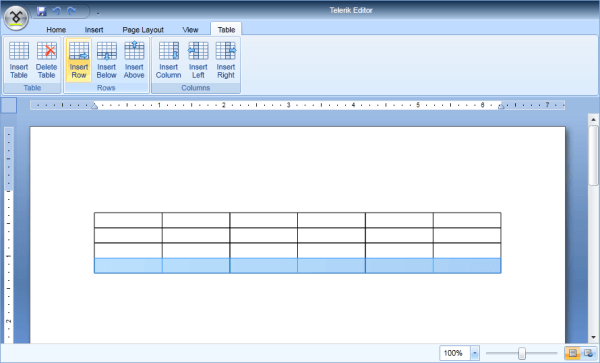Undo the last action
The image size is (600, 363).
pos(57,11)
